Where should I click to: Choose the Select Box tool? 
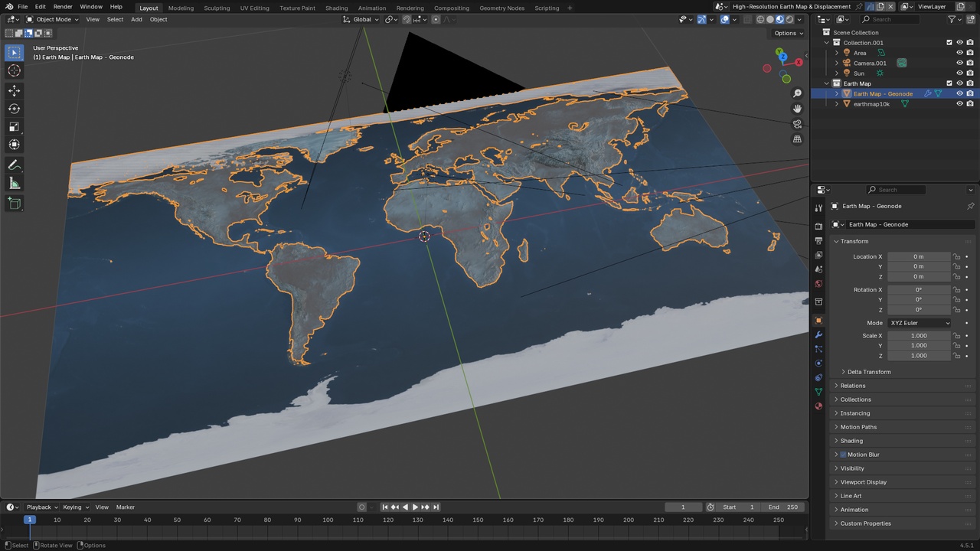tap(14, 52)
